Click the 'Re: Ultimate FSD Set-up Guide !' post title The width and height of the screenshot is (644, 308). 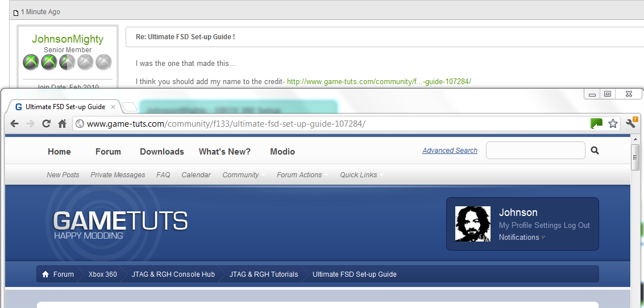coord(185,36)
